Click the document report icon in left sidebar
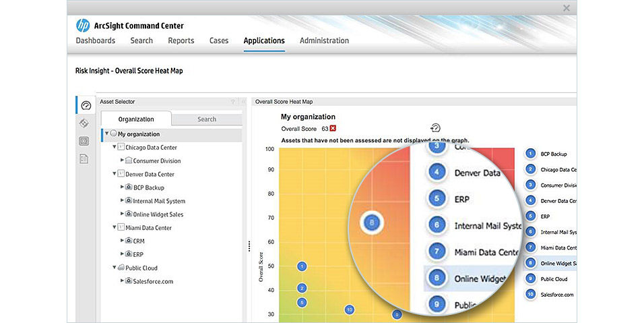 (84, 158)
